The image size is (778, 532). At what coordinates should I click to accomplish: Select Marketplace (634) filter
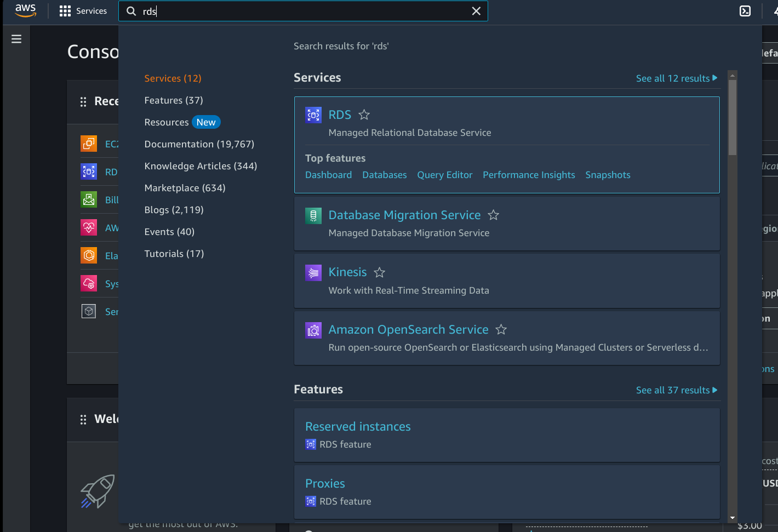point(185,188)
